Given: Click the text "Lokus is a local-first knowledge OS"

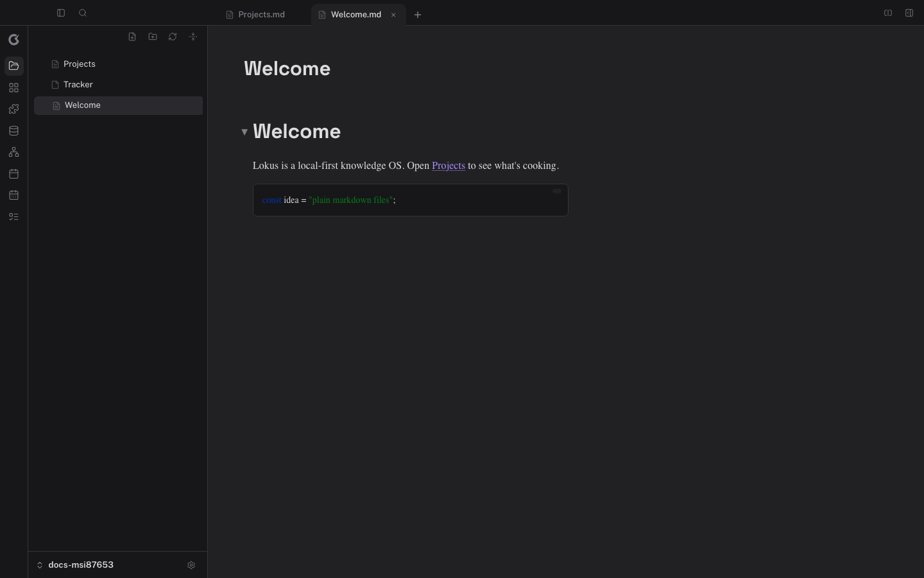Looking at the screenshot, I should point(327,166).
